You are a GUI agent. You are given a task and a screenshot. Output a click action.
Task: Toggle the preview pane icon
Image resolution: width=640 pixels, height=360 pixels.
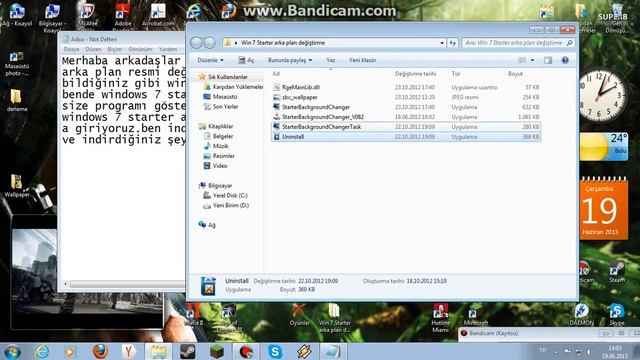[548, 60]
